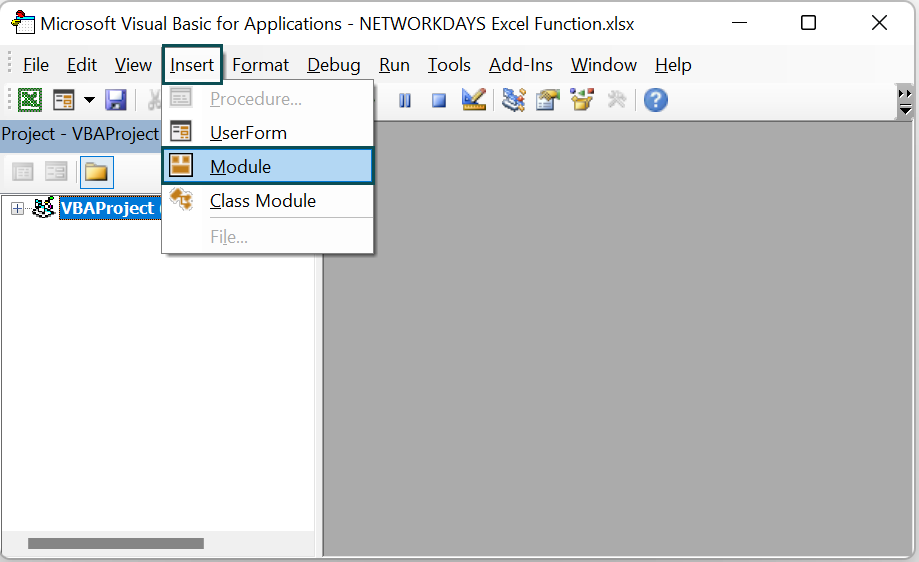Open Project Explorer toolbar icon
919x562 pixels.
513,100
